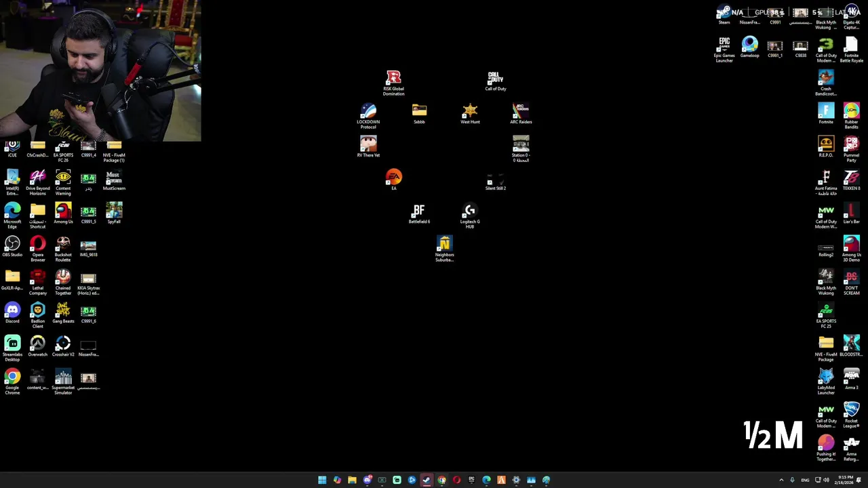This screenshot has width=868, height=488.
Task: Switch to Steam in the taskbar
Action: (x=427, y=480)
